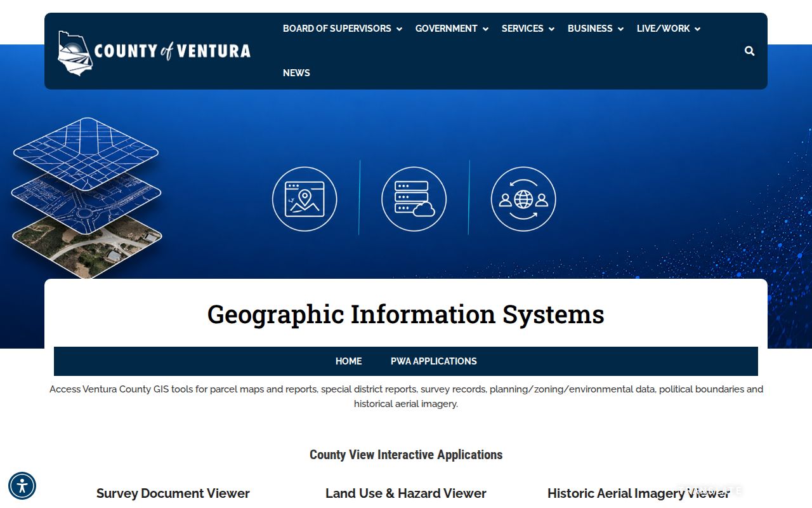Click the Access Ventura County GIS description
This screenshot has width=812, height=508.
click(x=406, y=396)
